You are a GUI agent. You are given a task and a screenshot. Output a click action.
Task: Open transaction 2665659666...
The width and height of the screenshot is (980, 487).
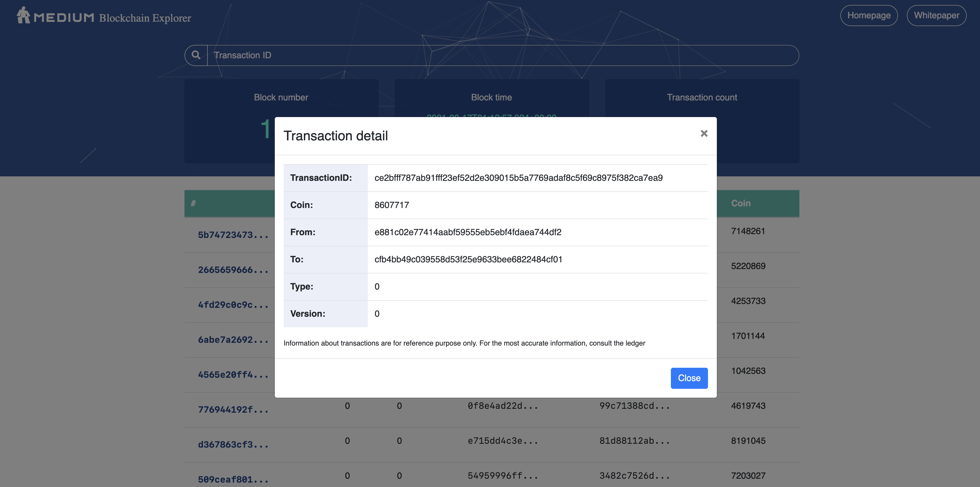coord(233,270)
